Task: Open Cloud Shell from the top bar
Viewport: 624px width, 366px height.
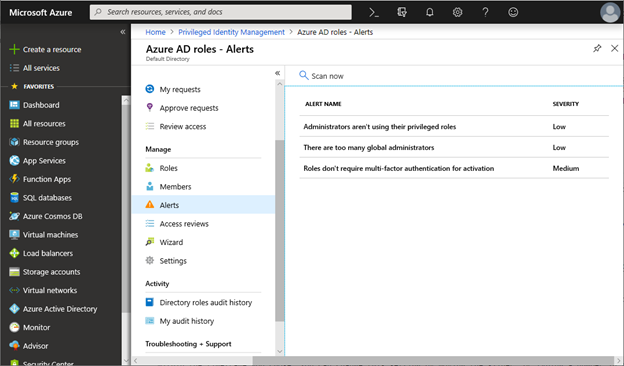Action: pyautogui.click(x=374, y=12)
